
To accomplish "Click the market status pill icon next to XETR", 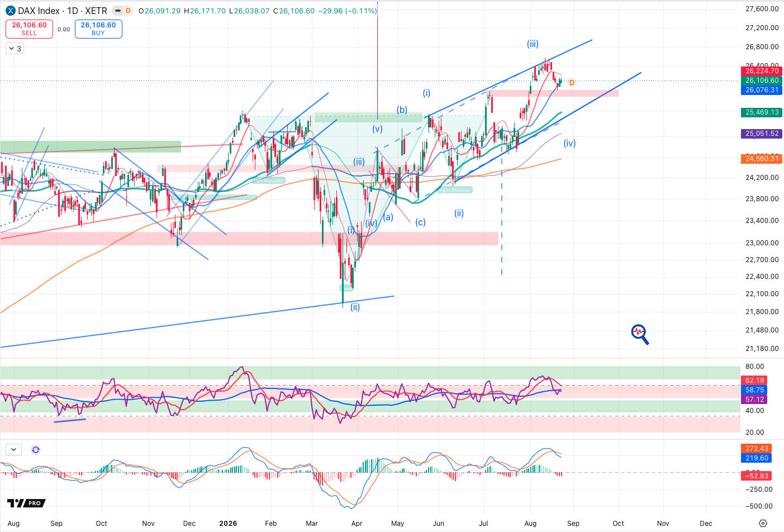I will [x=117, y=11].
